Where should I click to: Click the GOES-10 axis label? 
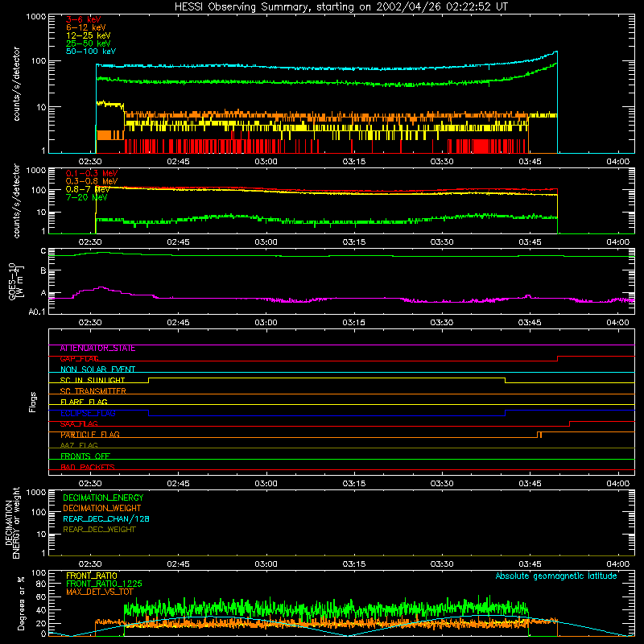click(16, 282)
